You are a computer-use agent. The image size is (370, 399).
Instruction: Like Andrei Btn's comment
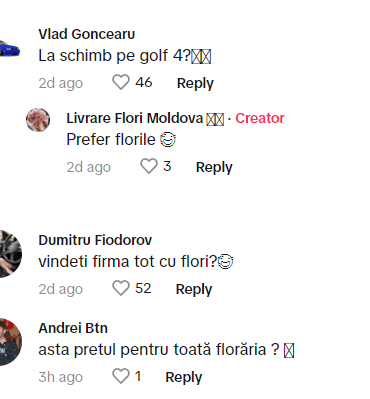pos(121,376)
